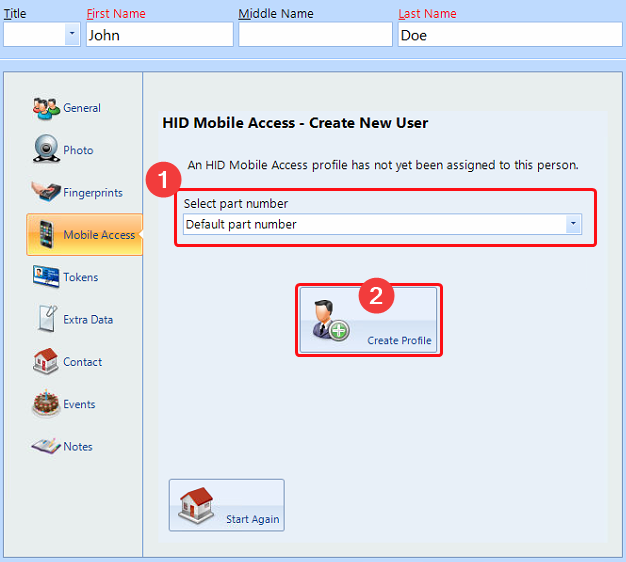
Task: Click the Contact house icon
Action: click(46, 361)
